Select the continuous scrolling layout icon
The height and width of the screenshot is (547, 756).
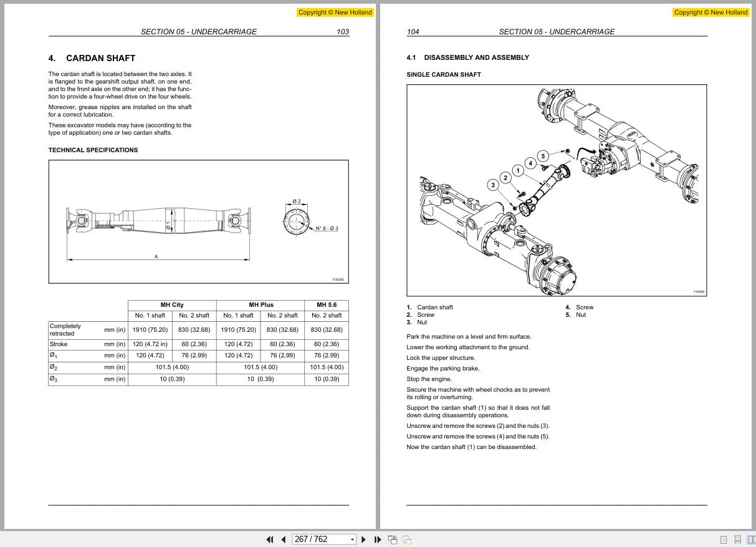click(x=738, y=539)
